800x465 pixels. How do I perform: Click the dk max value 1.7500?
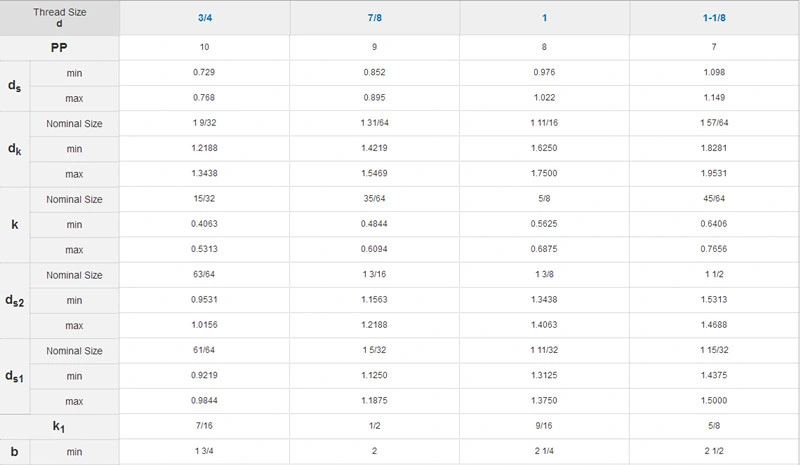click(x=544, y=174)
